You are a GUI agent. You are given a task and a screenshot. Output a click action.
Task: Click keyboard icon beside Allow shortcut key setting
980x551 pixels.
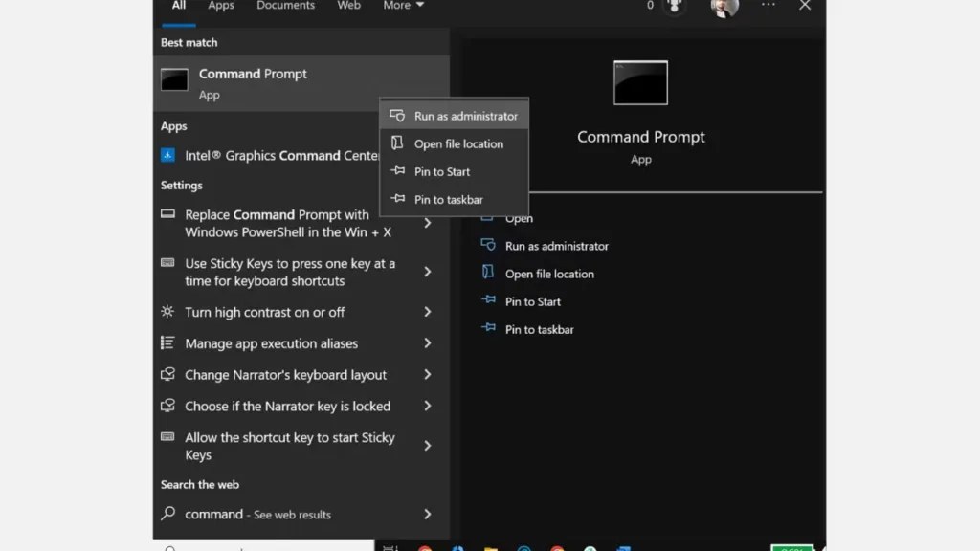(167, 436)
